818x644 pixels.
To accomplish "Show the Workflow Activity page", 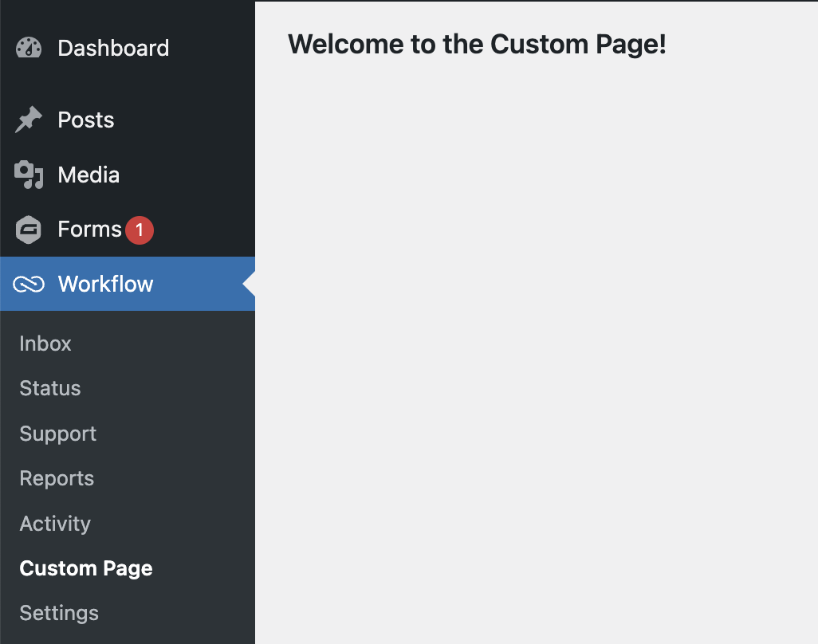I will click(x=55, y=524).
